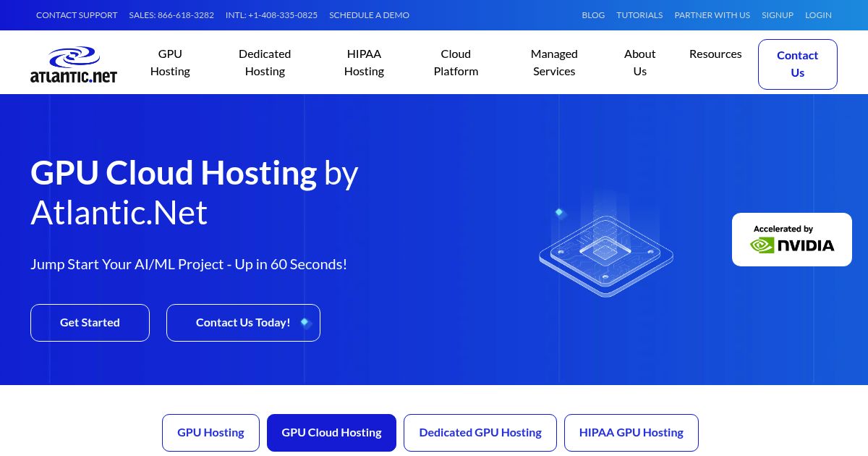
Task: Click the NVIDIA accelerated badge
Action: tap(791, 240)
